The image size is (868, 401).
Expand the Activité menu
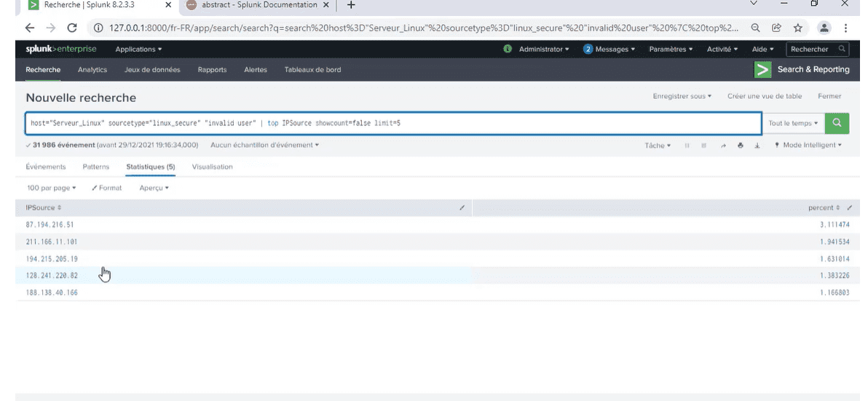tap(722, 49)
